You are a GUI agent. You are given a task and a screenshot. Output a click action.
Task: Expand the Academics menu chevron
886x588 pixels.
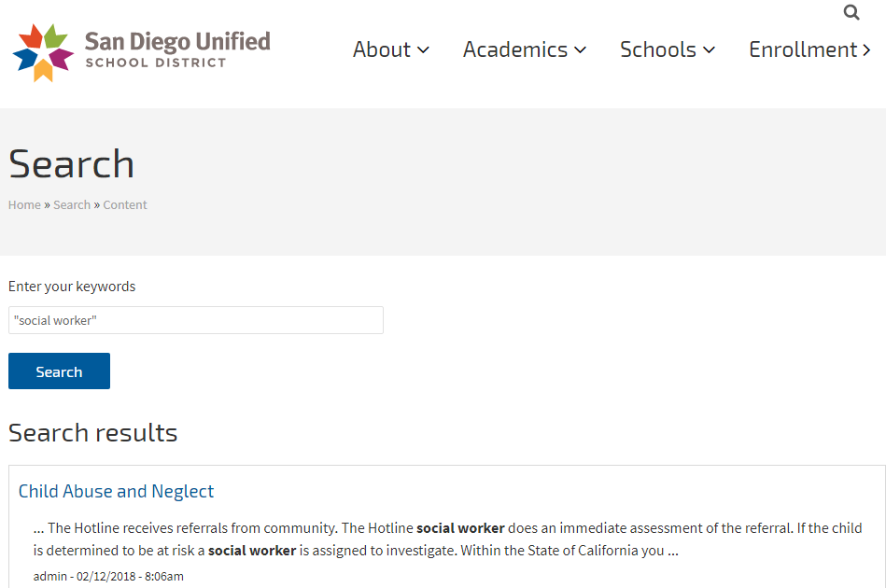click(x=580, y=50)
